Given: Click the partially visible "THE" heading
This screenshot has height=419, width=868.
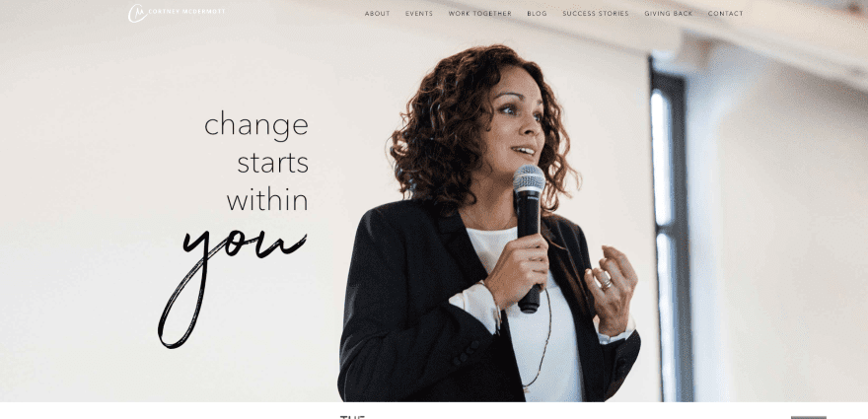Looking at the screenshot, I should click(x=353, y=417).
